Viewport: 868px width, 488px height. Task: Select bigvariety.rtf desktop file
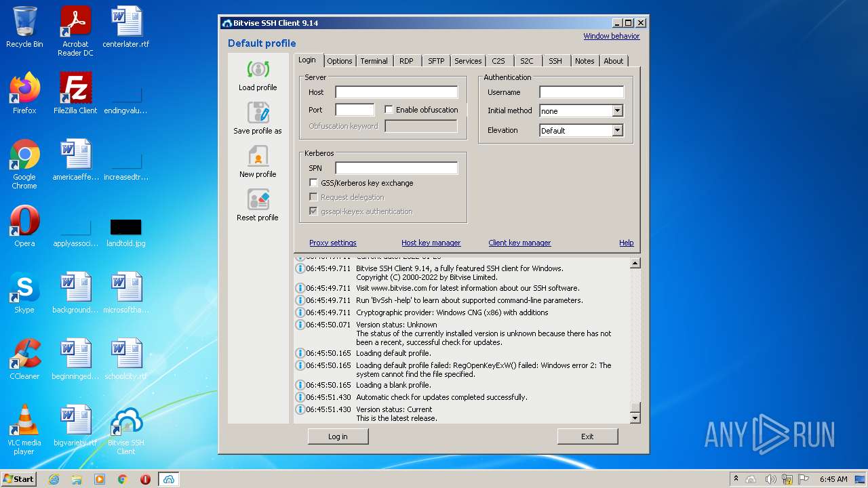click(75, 426)
